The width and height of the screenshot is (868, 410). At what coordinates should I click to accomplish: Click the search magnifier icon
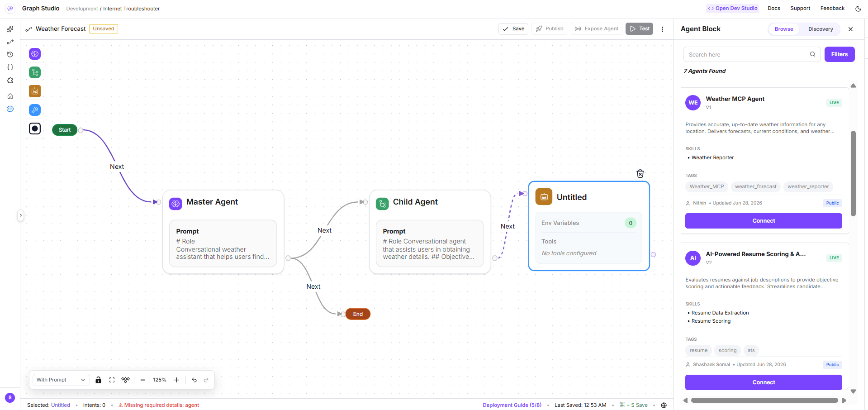tap(812, 54)
